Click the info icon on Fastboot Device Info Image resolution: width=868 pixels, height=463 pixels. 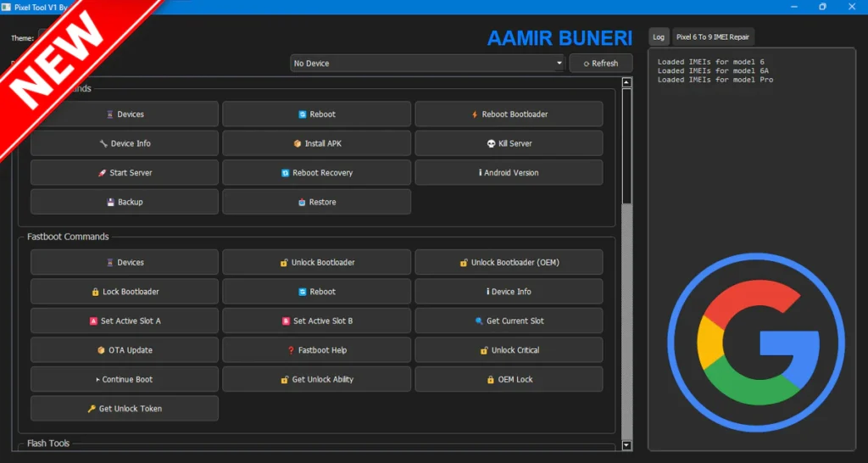click(x=487, y=292)
